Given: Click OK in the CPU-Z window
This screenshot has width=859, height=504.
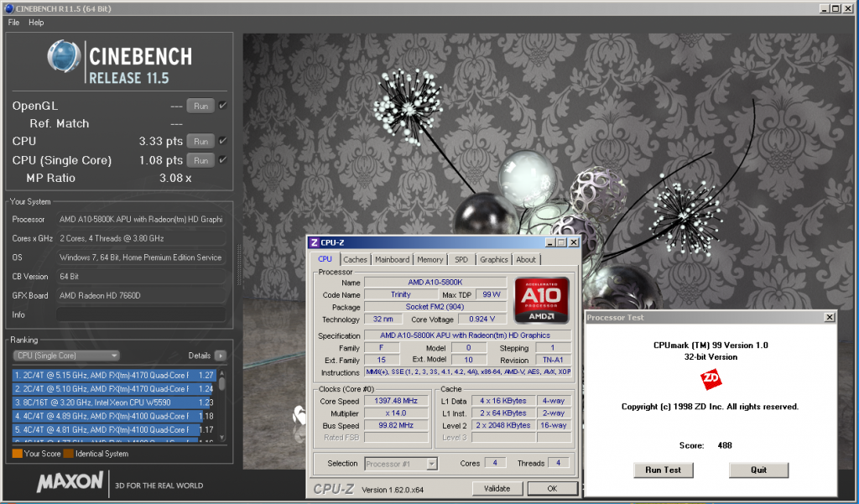Looking at the screenshot, I should point(552,489).
